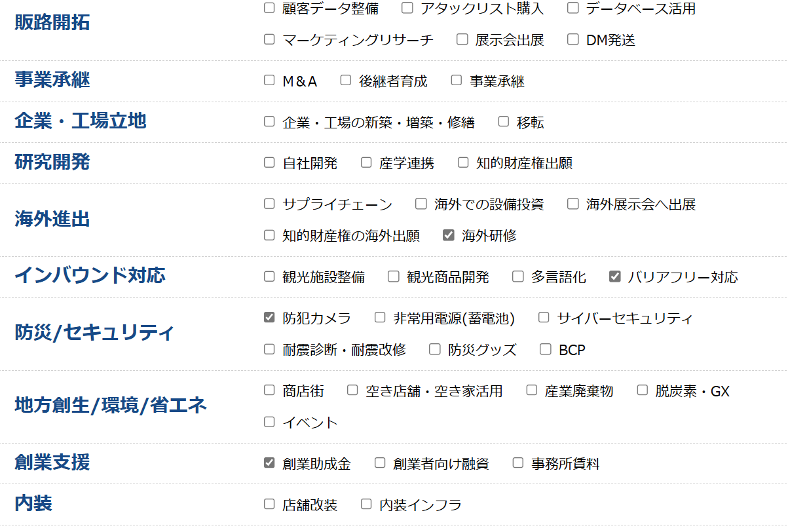Disable the 防犯カメラ checkbox
The width and height of the screenshot is (788, 532).
tap(269, 318)
